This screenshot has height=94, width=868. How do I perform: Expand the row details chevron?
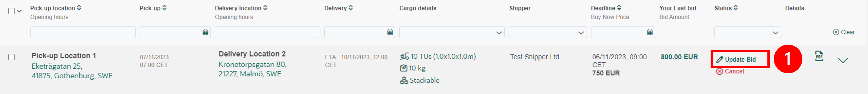[843, 60]
